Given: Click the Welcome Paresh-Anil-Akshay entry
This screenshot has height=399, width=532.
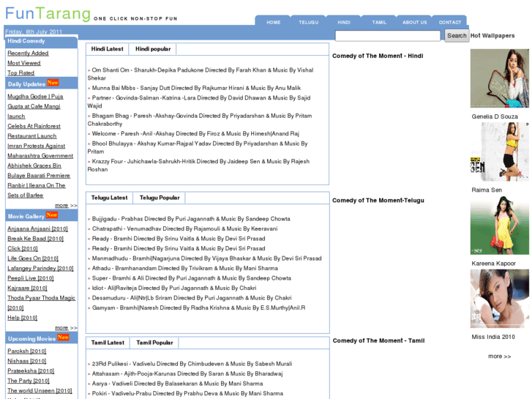Looking at the screenshot, I should click(195, 133).
